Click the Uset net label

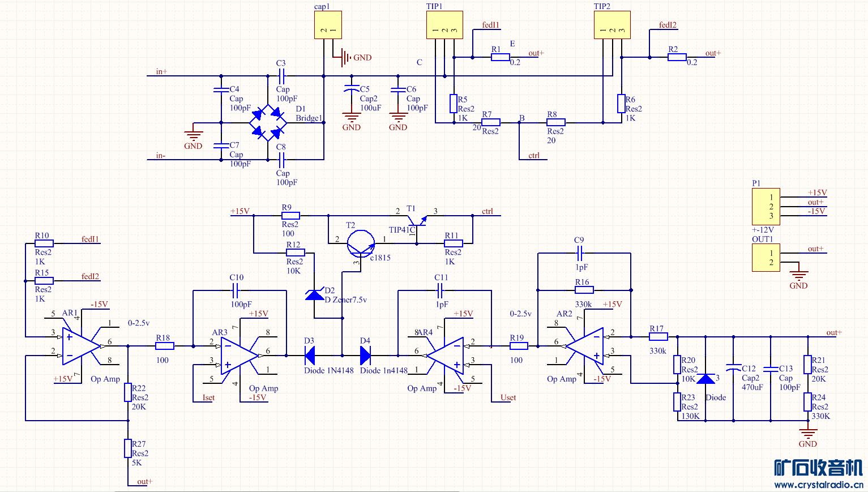508,397
